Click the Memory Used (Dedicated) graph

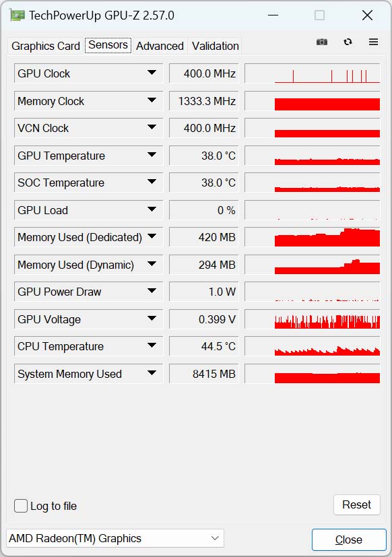click(x=313, y=237)
